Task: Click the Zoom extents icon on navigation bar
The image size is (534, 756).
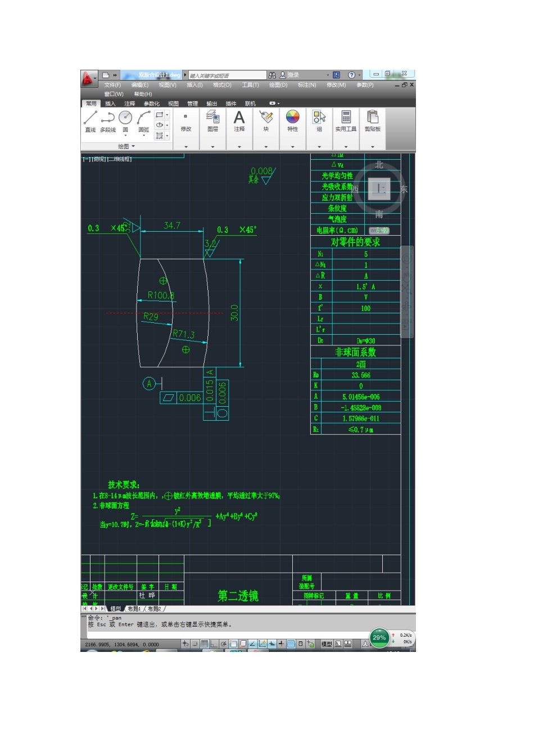Action: click(407, 291)
